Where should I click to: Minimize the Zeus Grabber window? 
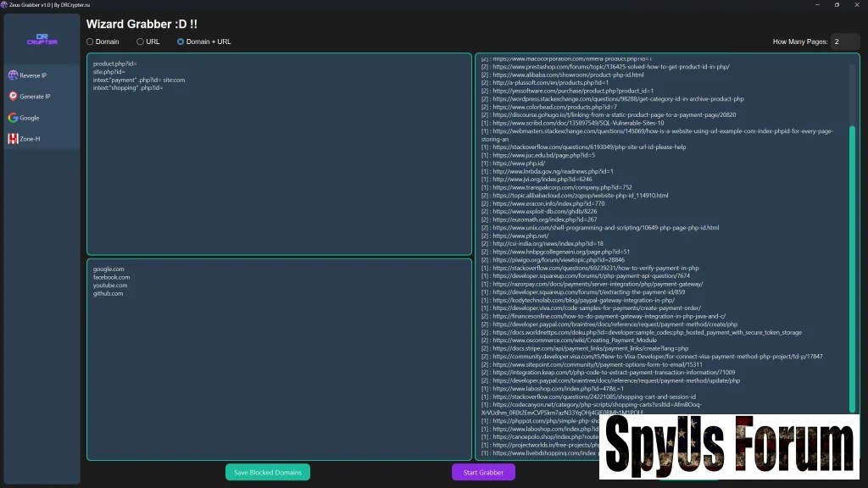click(814, 4)
